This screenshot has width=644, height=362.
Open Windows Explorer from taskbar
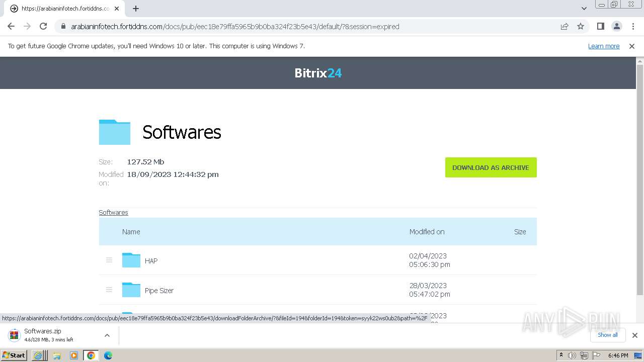[x=57, y=355]
